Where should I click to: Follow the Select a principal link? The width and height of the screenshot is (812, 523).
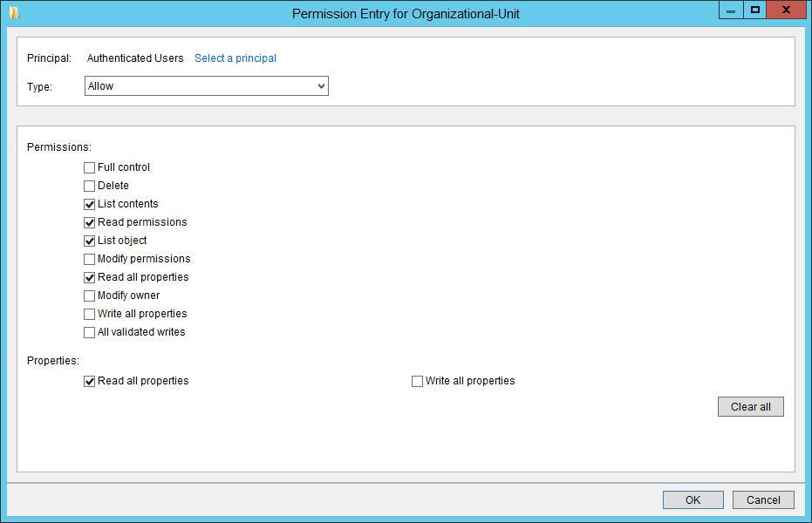click(235, 58)
